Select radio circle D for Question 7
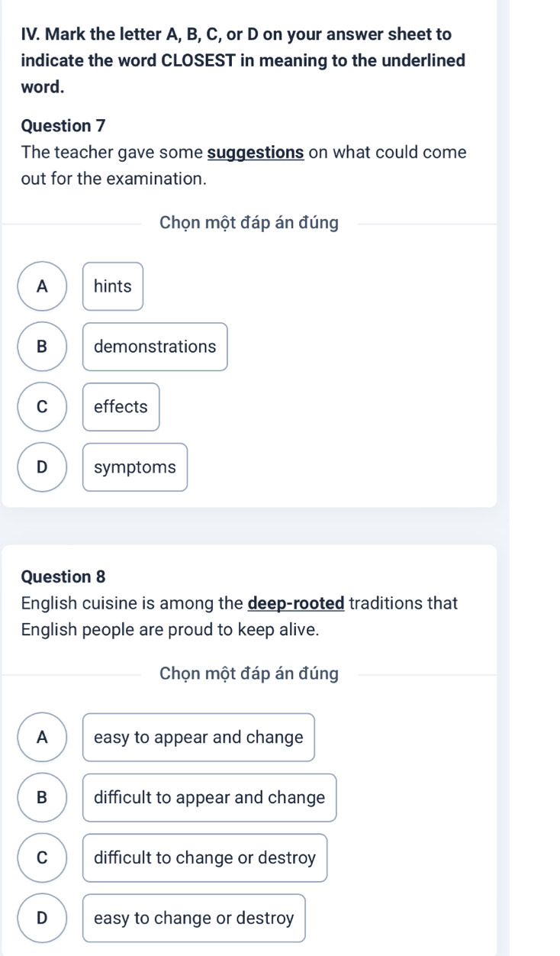The width and height of the screenshot is (560, 956). (42, 467)
